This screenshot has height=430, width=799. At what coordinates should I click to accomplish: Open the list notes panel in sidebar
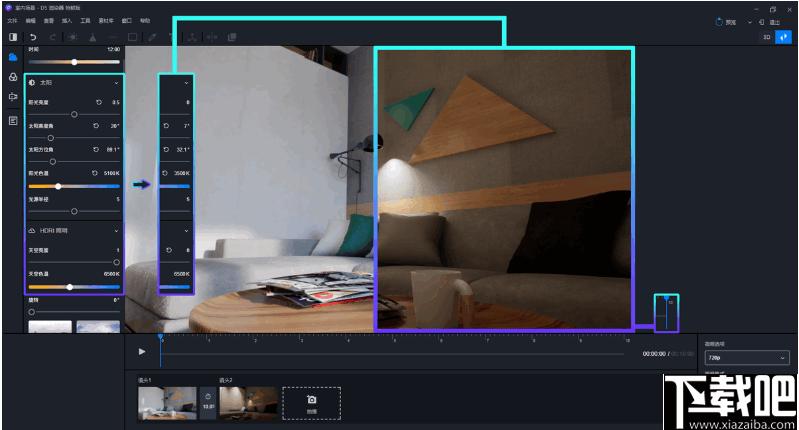click(x=13, y=121)
